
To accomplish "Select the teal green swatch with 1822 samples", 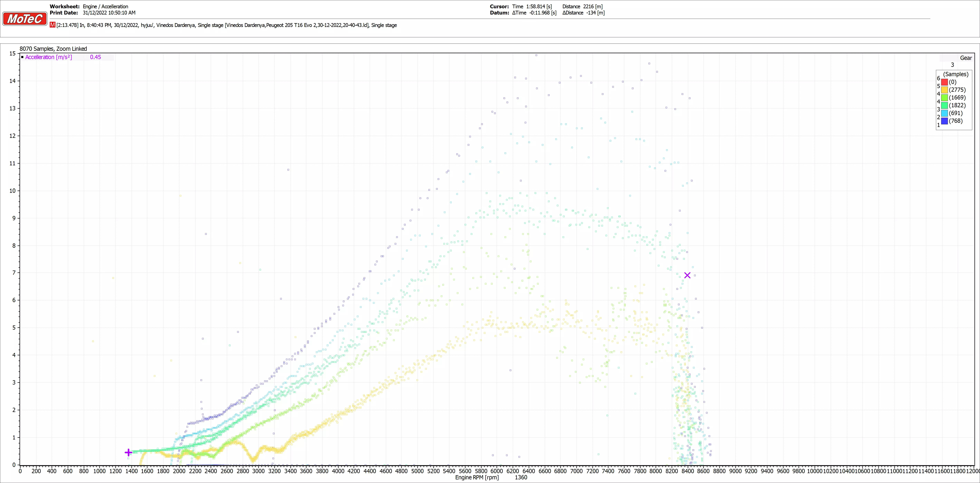I will (x=945, y=105).
